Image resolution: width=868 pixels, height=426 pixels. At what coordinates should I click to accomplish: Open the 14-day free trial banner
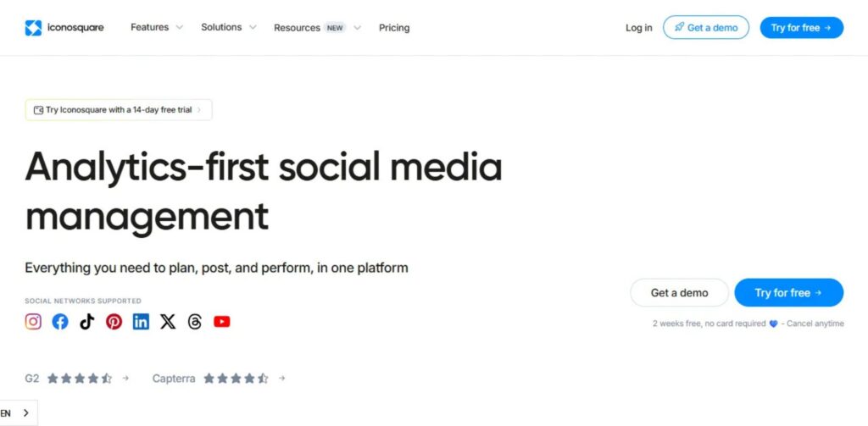tap(119, 110)
